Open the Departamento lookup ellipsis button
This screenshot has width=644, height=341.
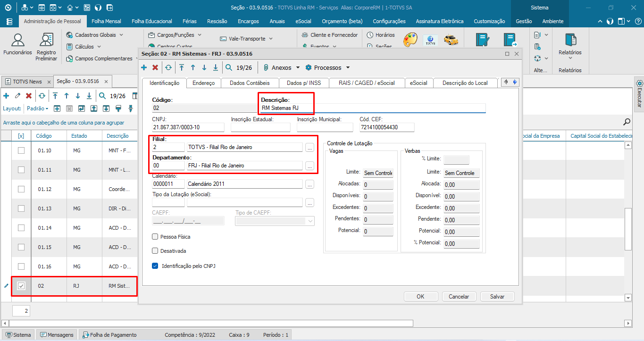tap(309, 166)
